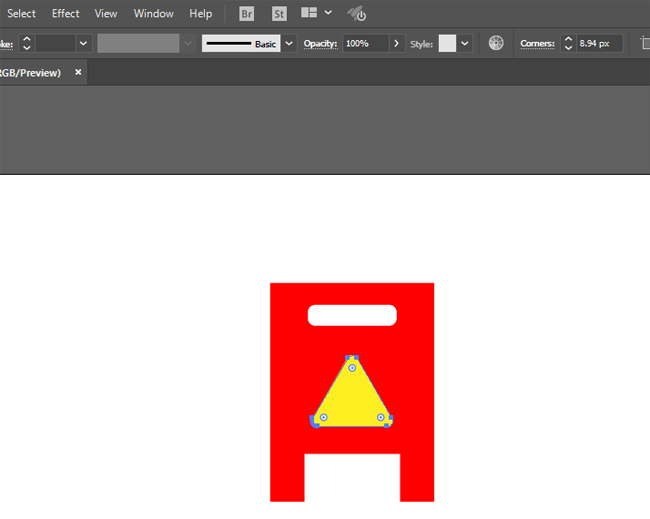Open Adobe Bridge via the Br icon
650x519 pixels.
246,14
